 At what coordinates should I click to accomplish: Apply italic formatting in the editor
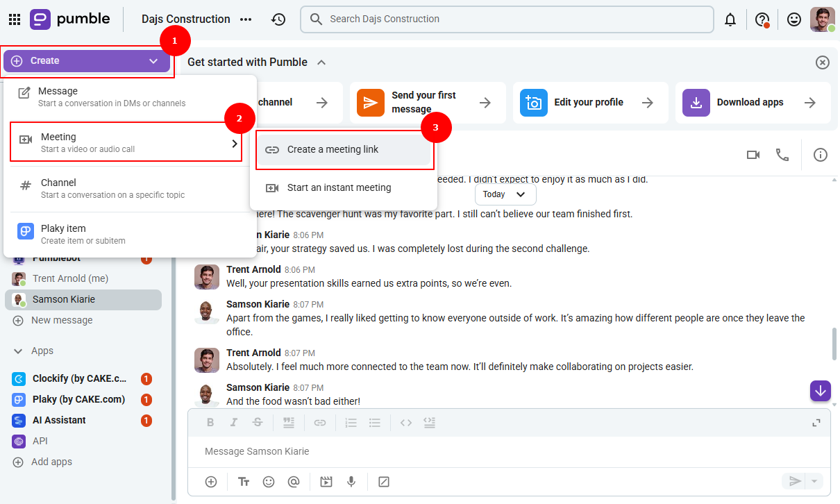coord(234,422)
